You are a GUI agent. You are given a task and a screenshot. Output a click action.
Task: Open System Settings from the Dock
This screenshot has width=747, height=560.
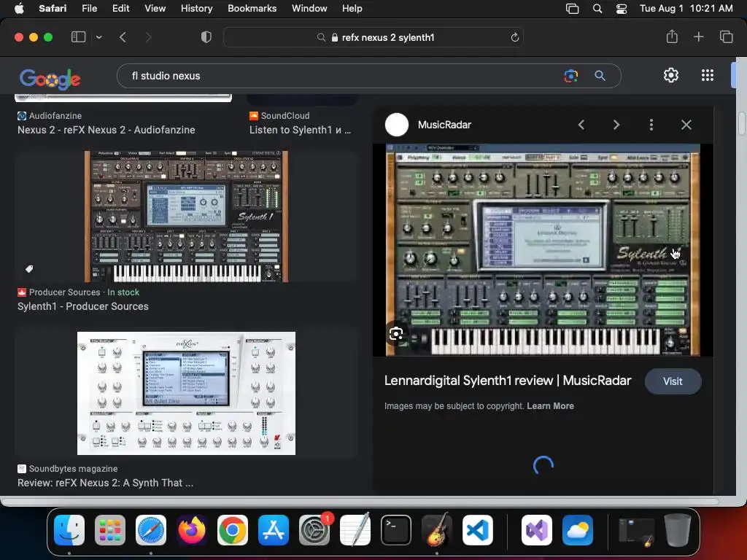pyautogui.click(x=314, y=530)
